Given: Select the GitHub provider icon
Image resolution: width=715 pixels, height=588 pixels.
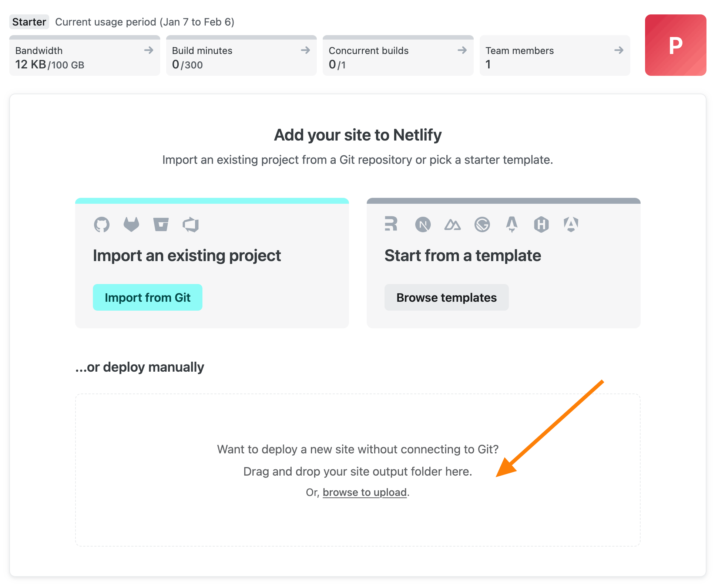Looking at the screenshot, I should (x=101, y=224).
